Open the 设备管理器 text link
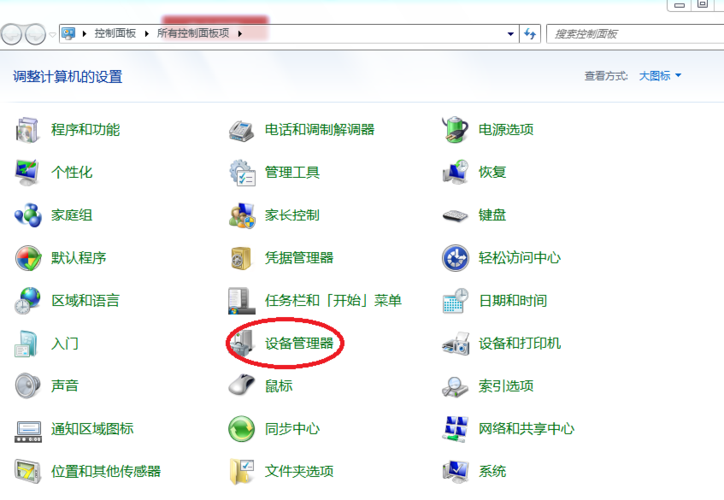The image size is (724, 500). pyautogui.click(x=299, y=343)
